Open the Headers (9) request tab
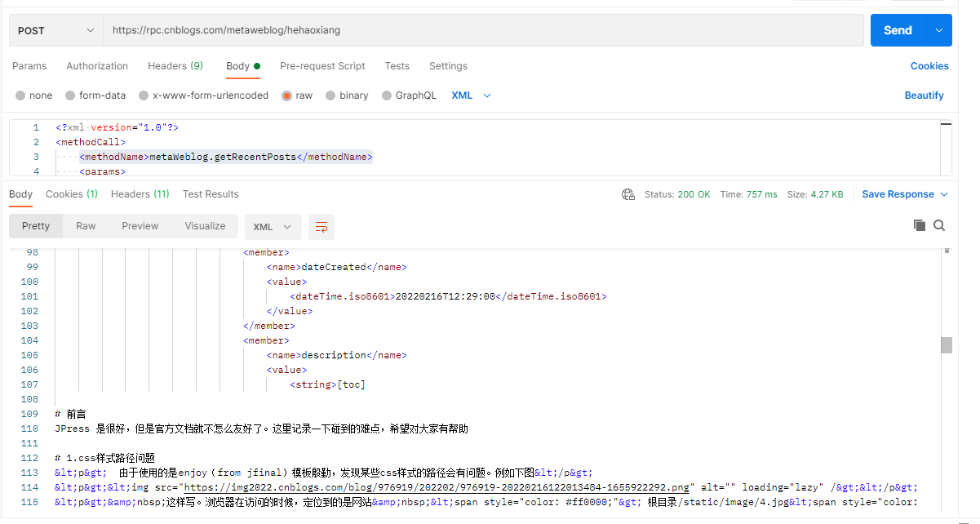Screen dimensions: 980x524 [175, 66]
